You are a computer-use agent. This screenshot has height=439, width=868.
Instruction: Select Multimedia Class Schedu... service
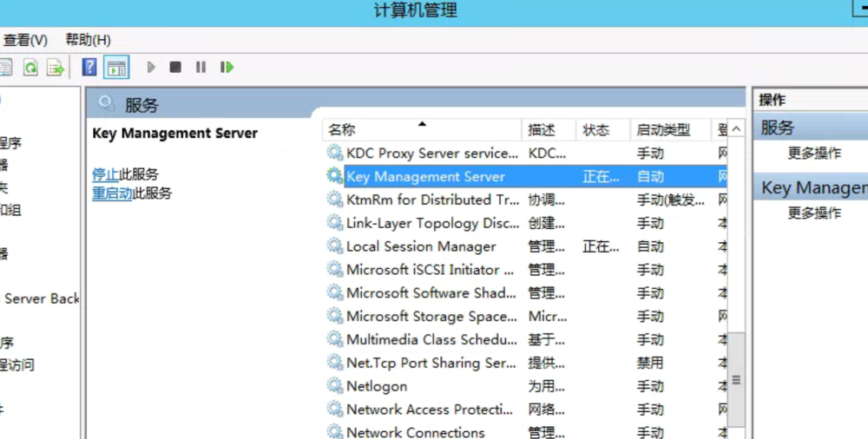525,339
